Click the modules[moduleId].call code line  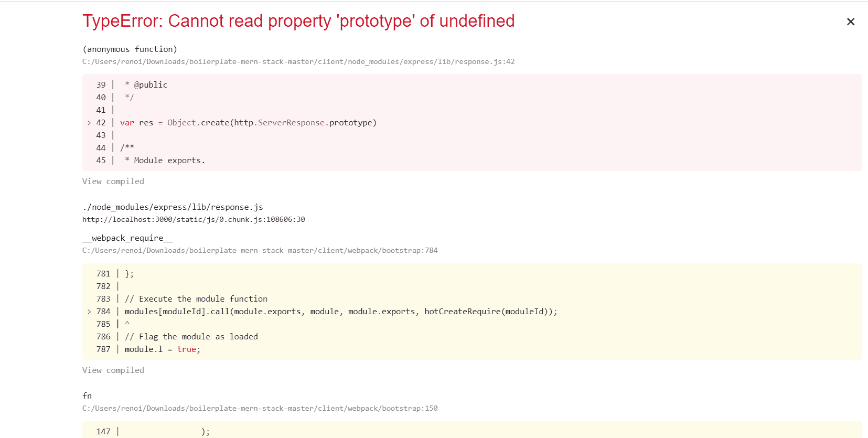[x=340, y=312]
